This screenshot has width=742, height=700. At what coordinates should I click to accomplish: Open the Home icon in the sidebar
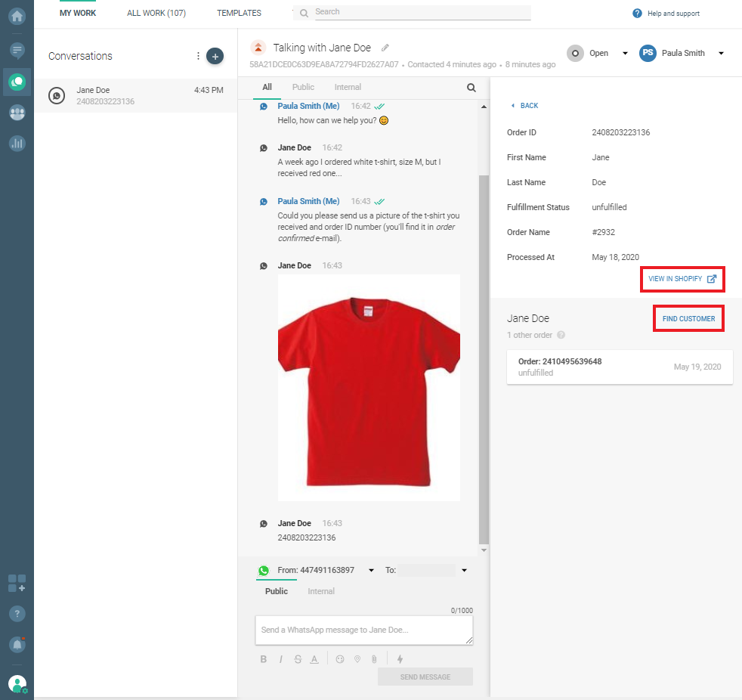coord(17,16)
